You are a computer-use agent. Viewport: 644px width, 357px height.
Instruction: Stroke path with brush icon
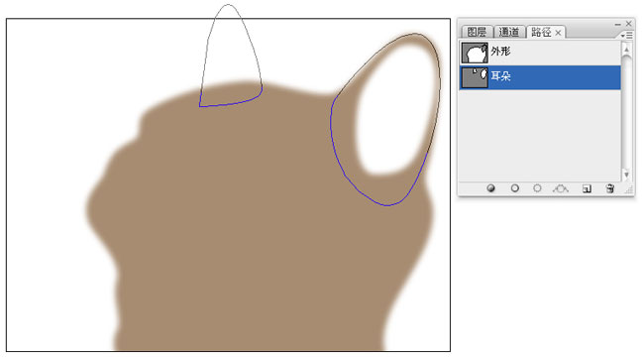point(514,188)
